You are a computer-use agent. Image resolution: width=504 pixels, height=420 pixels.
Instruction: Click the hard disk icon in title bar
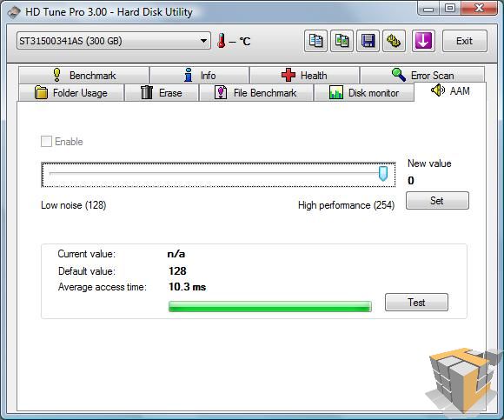[14, 13]
